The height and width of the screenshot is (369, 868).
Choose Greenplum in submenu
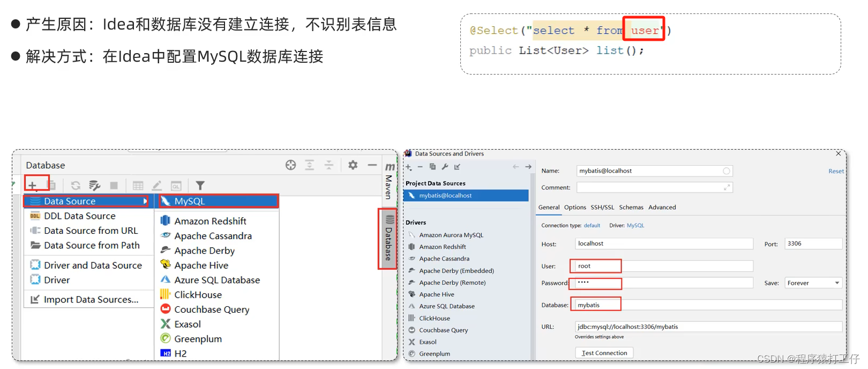[x=218, y=339]
